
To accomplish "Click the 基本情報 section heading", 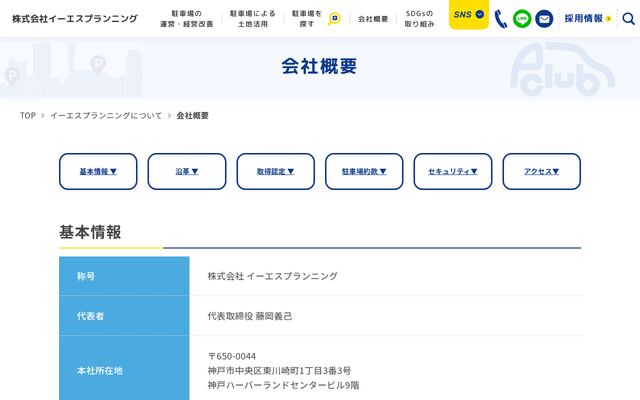I will coord(90,232).
